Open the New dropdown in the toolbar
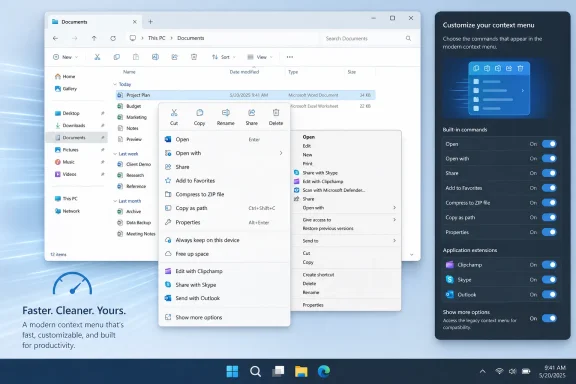 66,57
